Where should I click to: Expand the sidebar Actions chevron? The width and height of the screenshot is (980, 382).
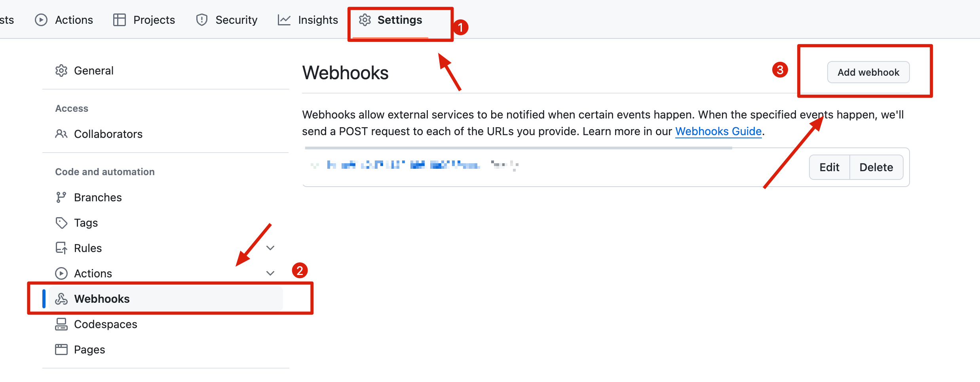(x=270, y=273)
